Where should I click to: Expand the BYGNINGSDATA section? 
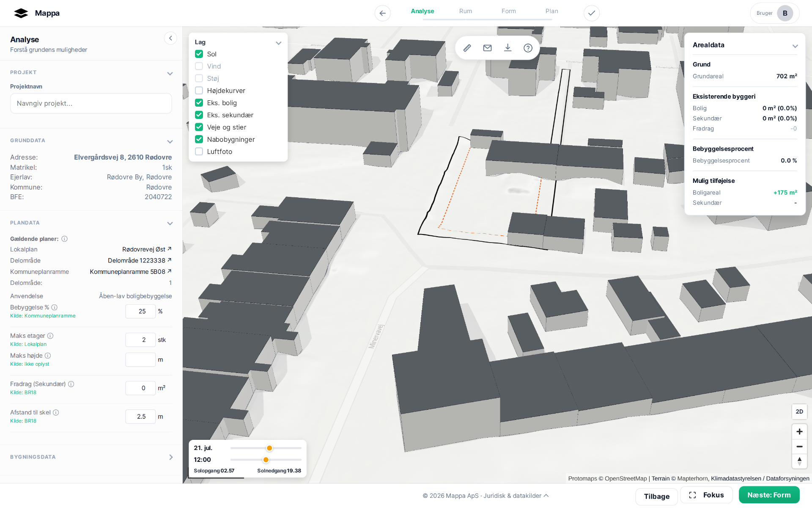pyautogui.click(x=171, y=457)
